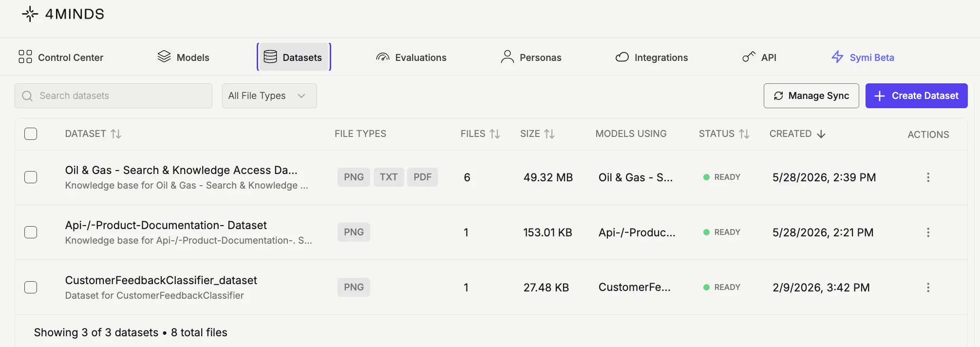Sort by the FILES column arrows
The height and width of the screenshot is (347, 980).
(x=495, y=134)
